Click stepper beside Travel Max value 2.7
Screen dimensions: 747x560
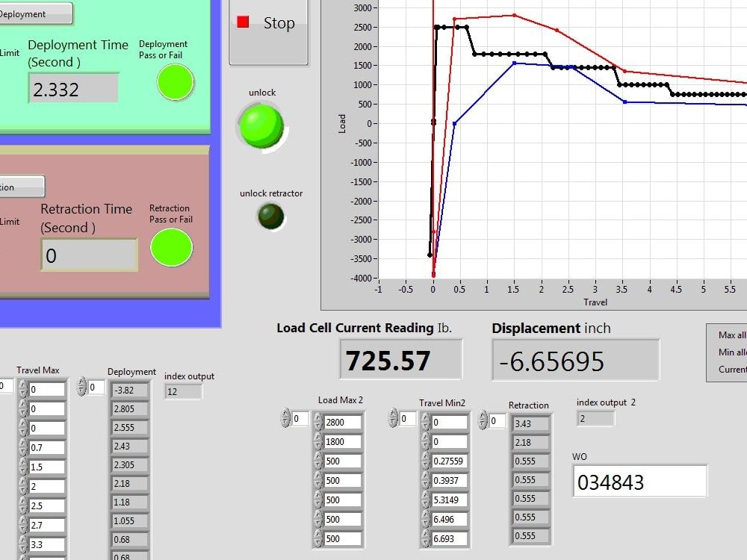pos(23,525)
